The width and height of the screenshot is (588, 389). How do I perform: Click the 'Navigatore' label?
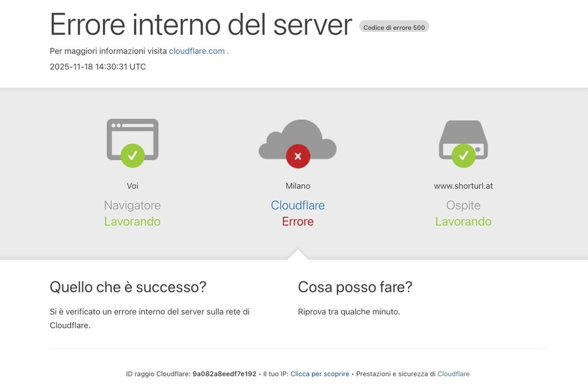coord(132,205)
